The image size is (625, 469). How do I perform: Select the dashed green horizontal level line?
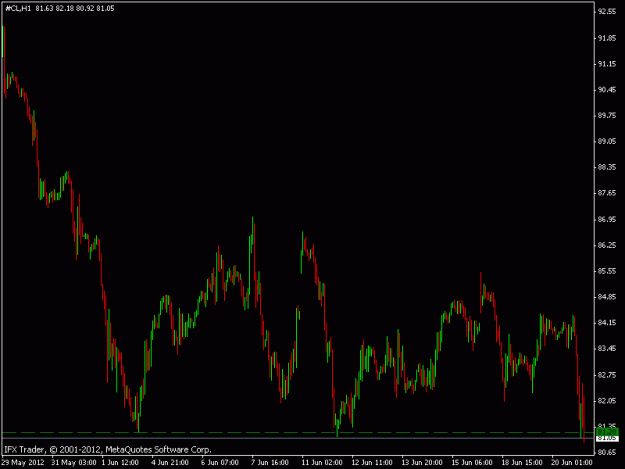[x=297, y=432]
